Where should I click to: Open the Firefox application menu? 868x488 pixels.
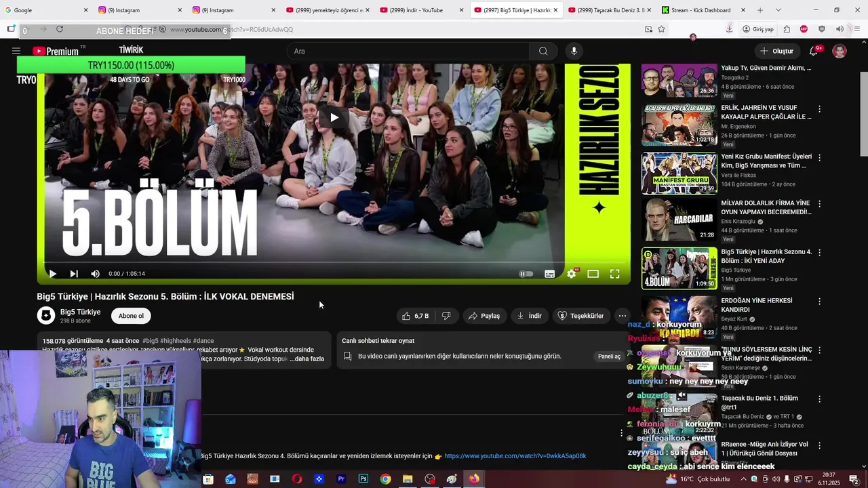coord(857,29)
